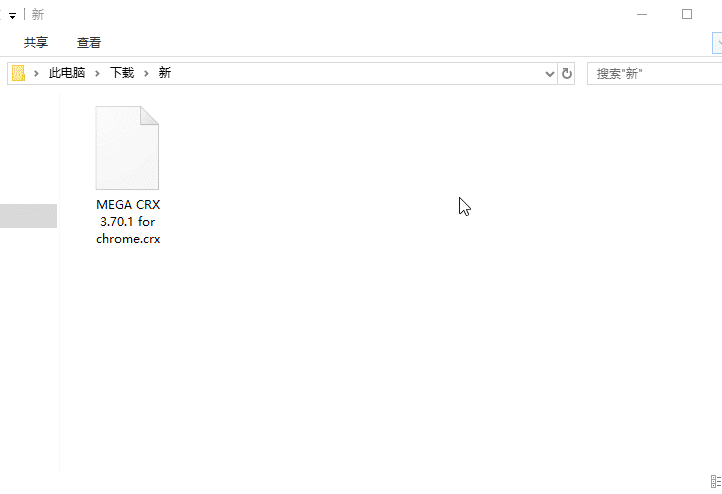Viewport: 722px width, 494px height.
Task: Select the MEGA CRX 3.70.1 file icon
Action: pyautogui.click(x=127, y=148)
